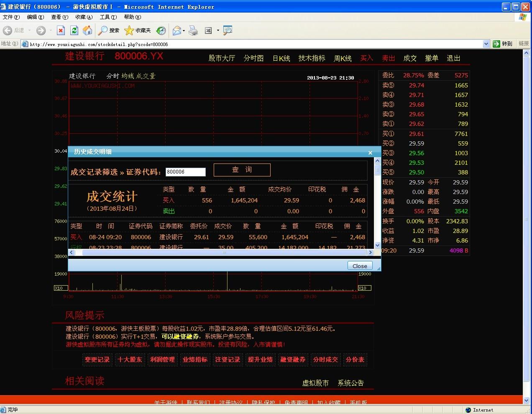The image size is (532, 414).
Task: Click the red 买入 (Buy) link
Action: pos(367,58)
